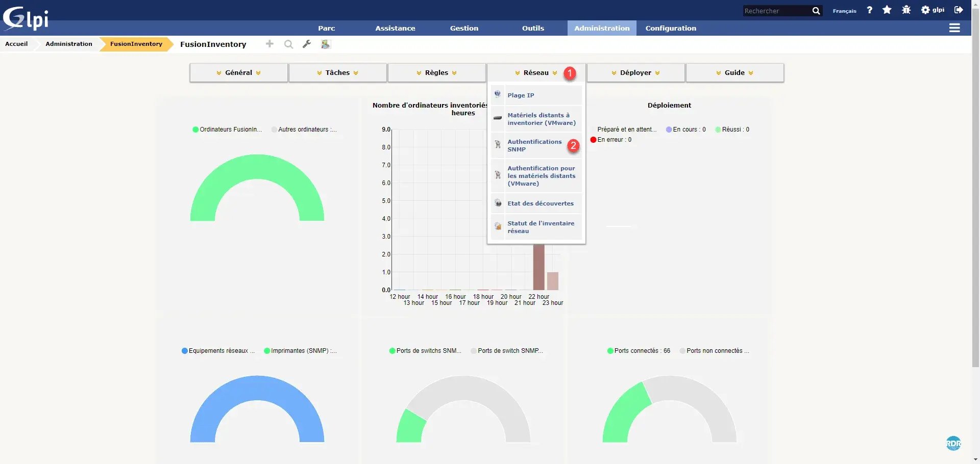The width and height of the screenshot is (980, 464).
Task: Toggle Ports non connectés legend entry
Action: 714,351
